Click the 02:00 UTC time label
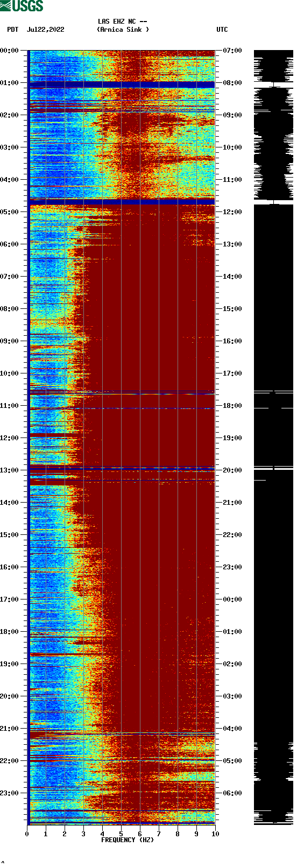 pyautogui.click(x=232, y=664)
